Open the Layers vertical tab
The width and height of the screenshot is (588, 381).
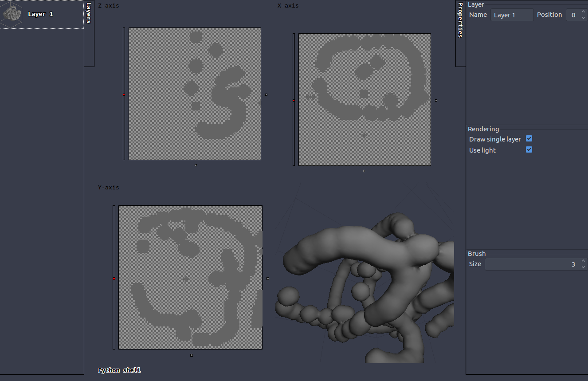click(x=89, y=33)
